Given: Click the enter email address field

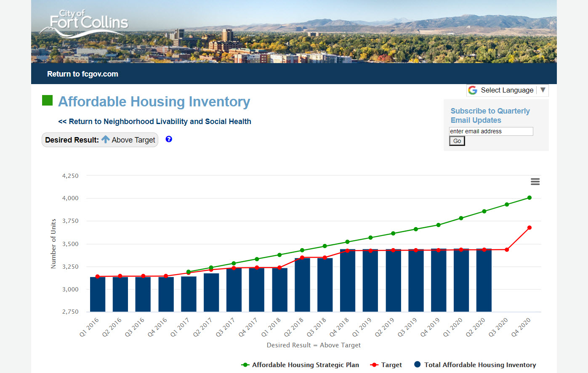Looking at the screenshot, I should tap(491, 131).
